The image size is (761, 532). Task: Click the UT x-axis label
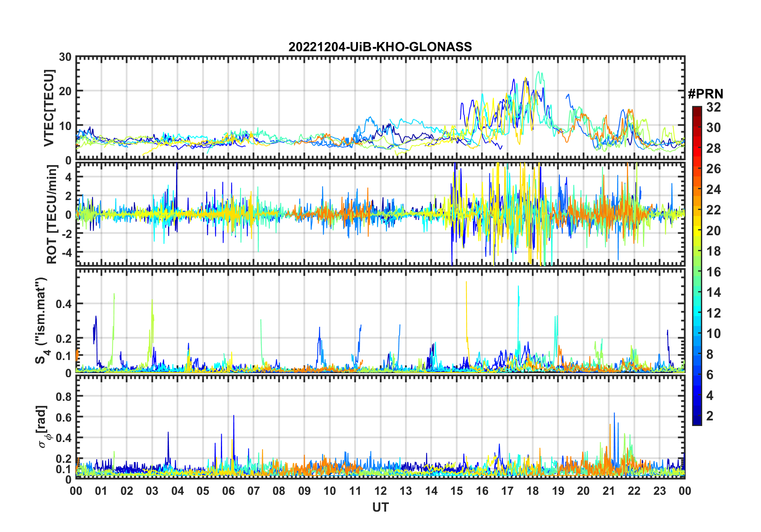pyautogui.click(x=380, y=508)
